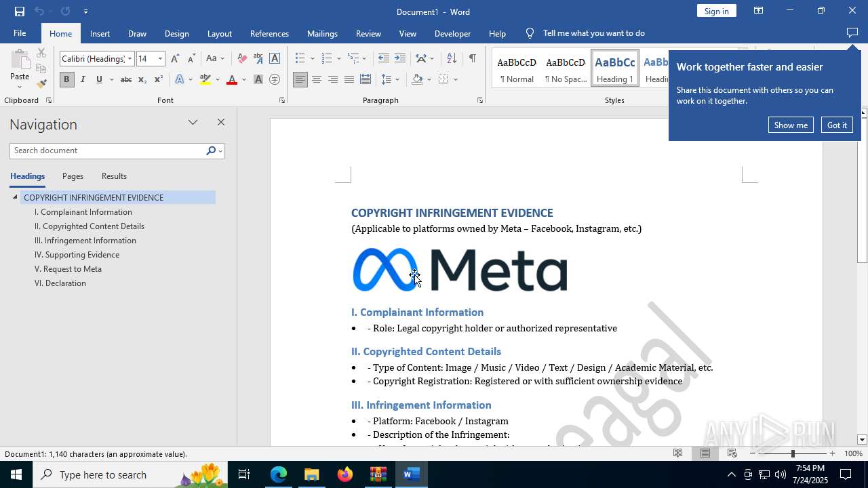Toggle Italic formatting button
Screen dimensions: 868x488
83,80
